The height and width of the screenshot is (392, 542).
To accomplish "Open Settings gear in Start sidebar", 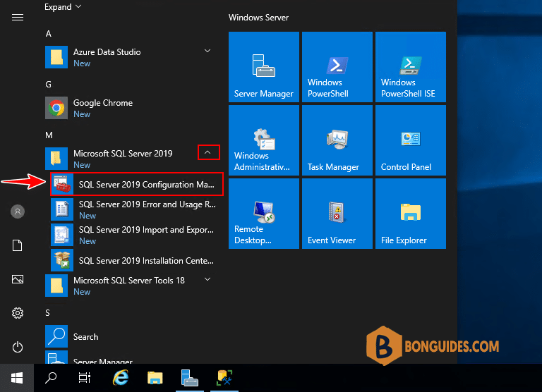I will tap(18, 313).
